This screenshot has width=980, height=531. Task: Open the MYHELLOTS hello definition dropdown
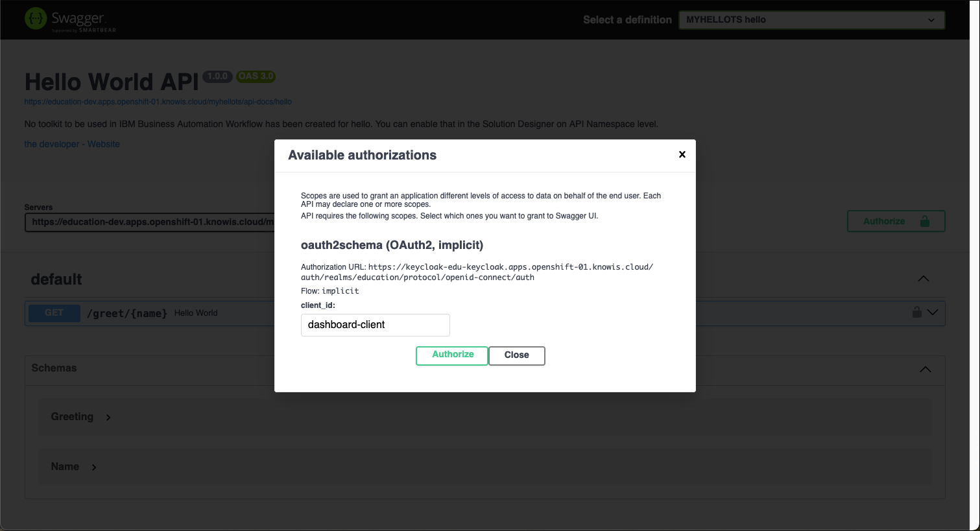(x=811, y=19)
